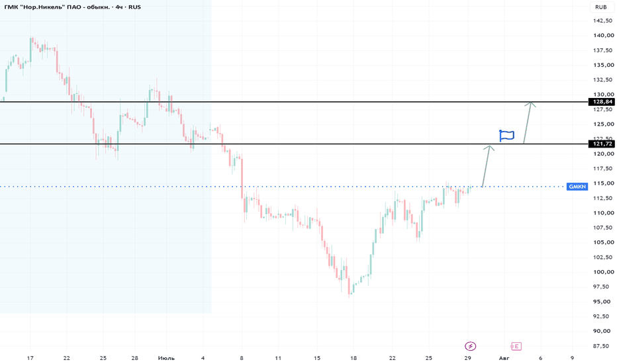Image resolution: width=617 pixels, height=364 pixels.
Task: Select the blue flag drawing marker
Action: pos(506,136)
